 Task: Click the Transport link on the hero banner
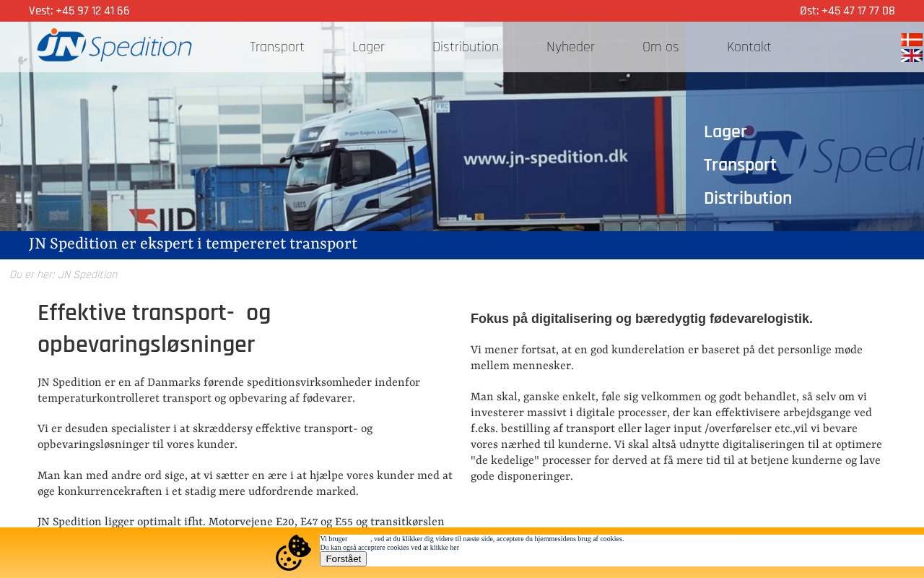click(740, 165)
